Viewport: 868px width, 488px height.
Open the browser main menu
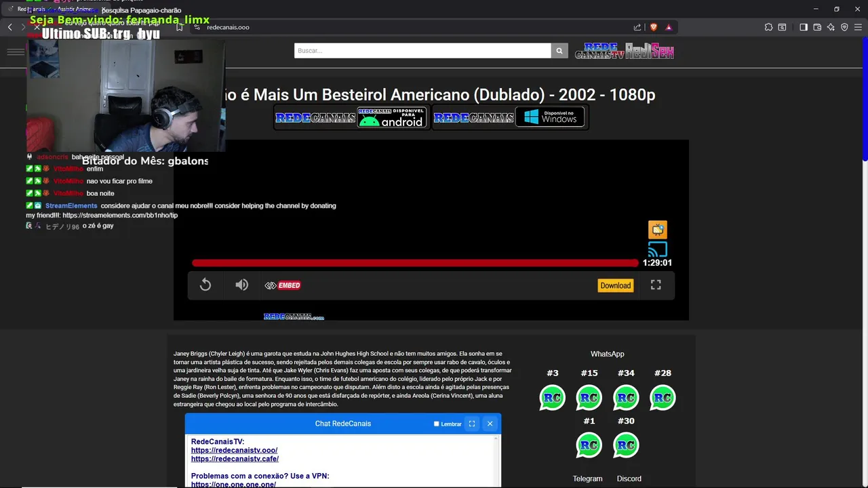click(x=858, y=27)
